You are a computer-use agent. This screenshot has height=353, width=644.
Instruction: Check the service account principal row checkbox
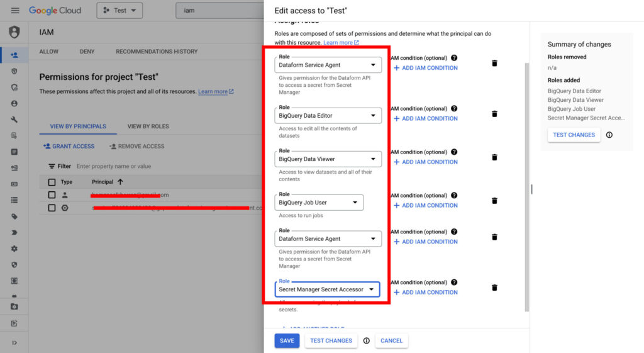click(x=52, y=208)
